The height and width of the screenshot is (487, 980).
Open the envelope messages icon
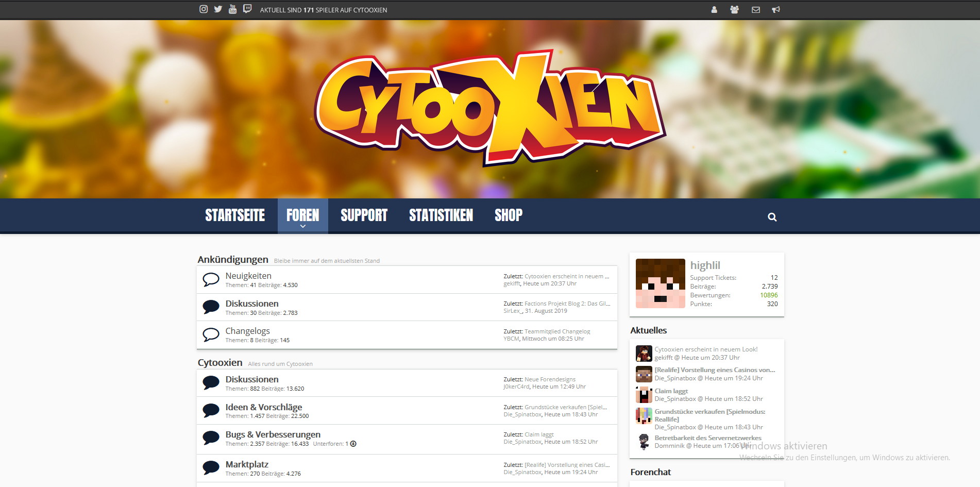coord(756,9)
